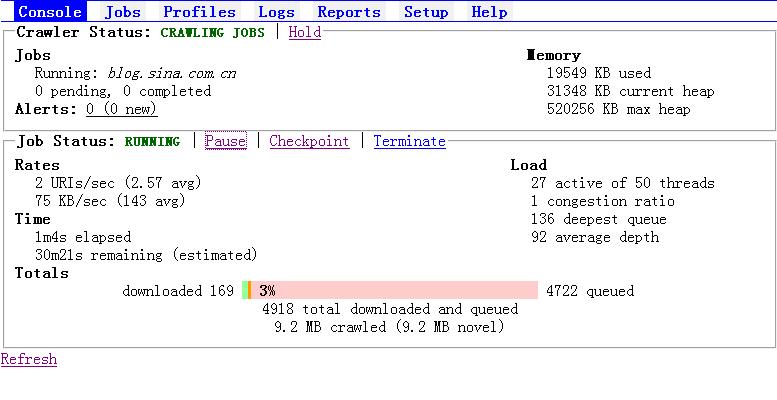The height and width of the screenshot is (400, 777).
Task: Select '9.2 MB crawled (9.2 MB novel)' text
Action: [x=389, y=327]
